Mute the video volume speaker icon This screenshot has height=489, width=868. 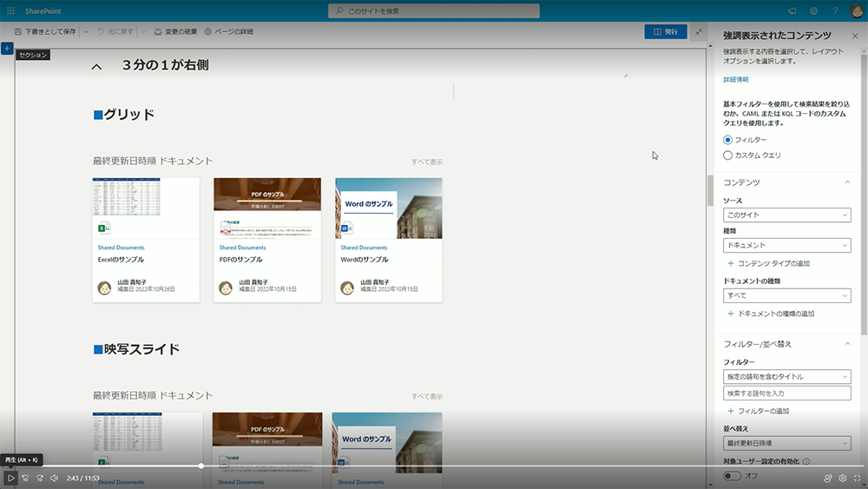54,478
